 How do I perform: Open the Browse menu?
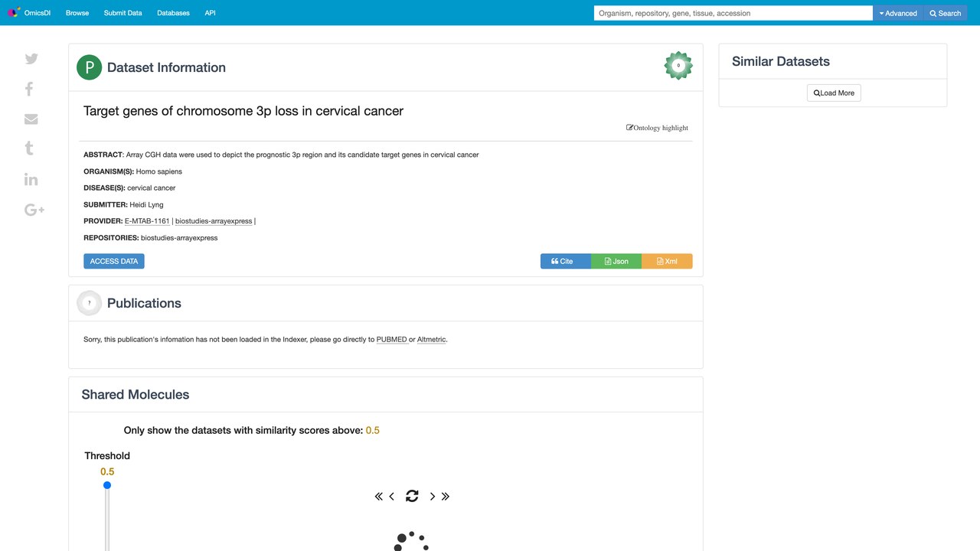click(77, 13)
